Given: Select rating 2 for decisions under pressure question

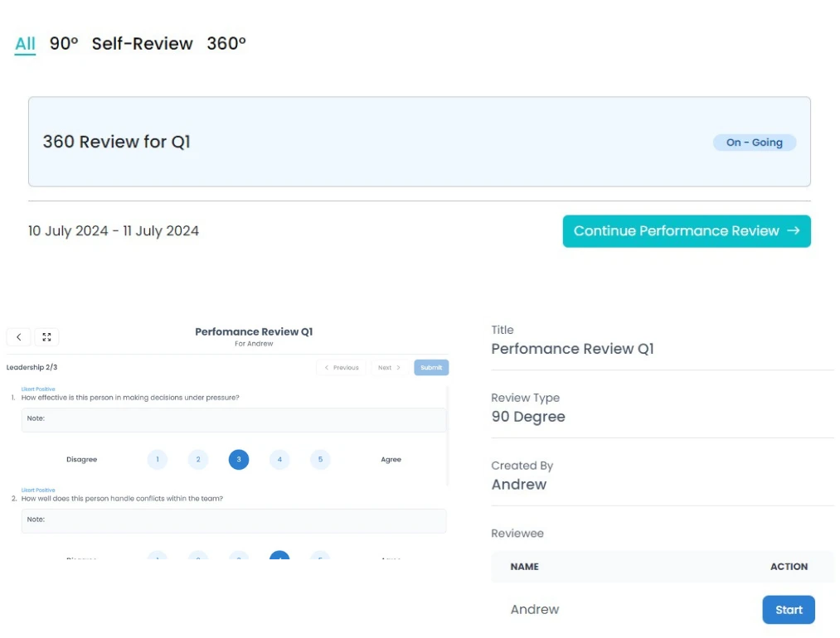Looking at the screenshot, I should coord(197,459).
